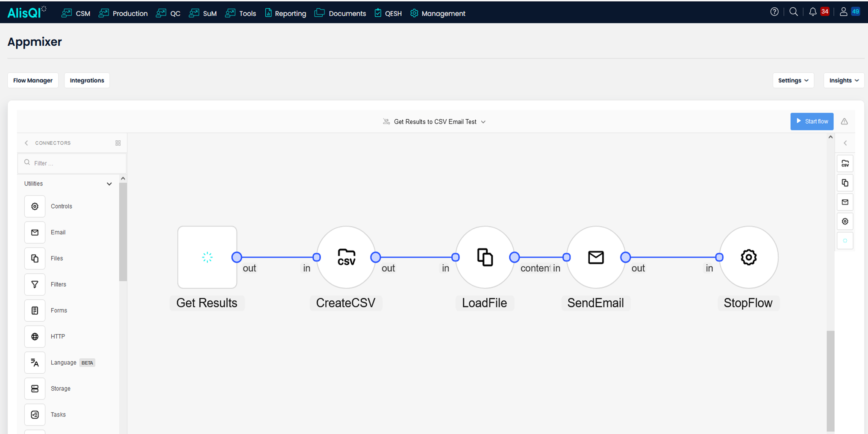This screenshot has width=868, height=434.
Task: Collapse the Utilities connector category
Action: [x=109, y=183]
